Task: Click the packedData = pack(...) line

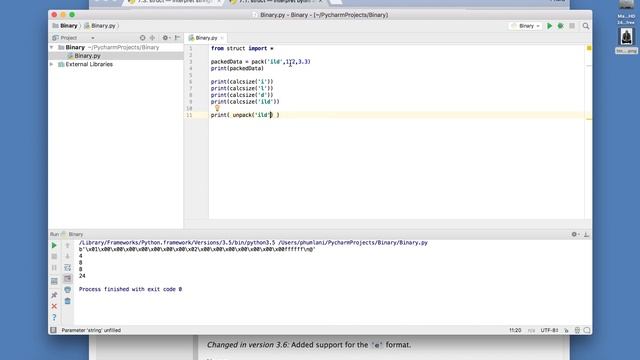Action: pyautogui.click(x=260, y=62)
